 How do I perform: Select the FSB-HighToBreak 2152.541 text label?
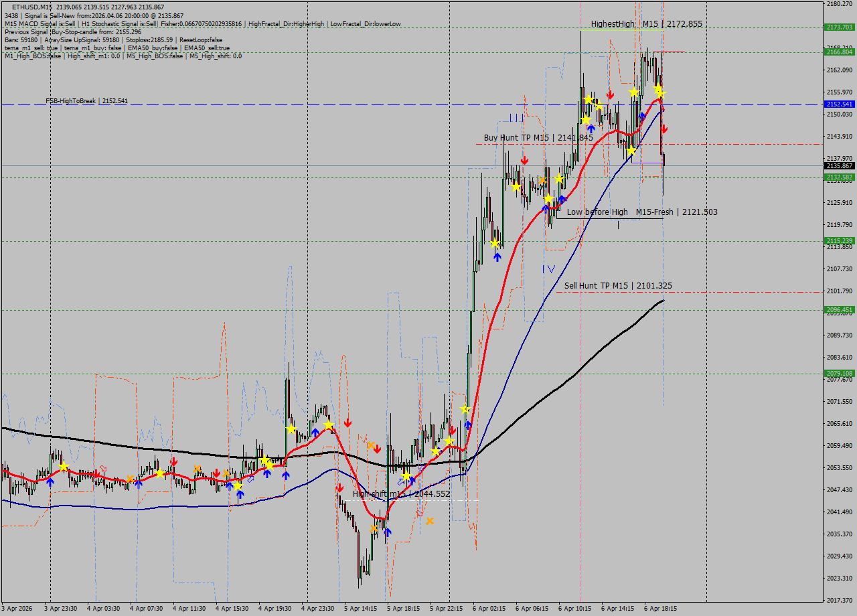(x=86, y=101)
